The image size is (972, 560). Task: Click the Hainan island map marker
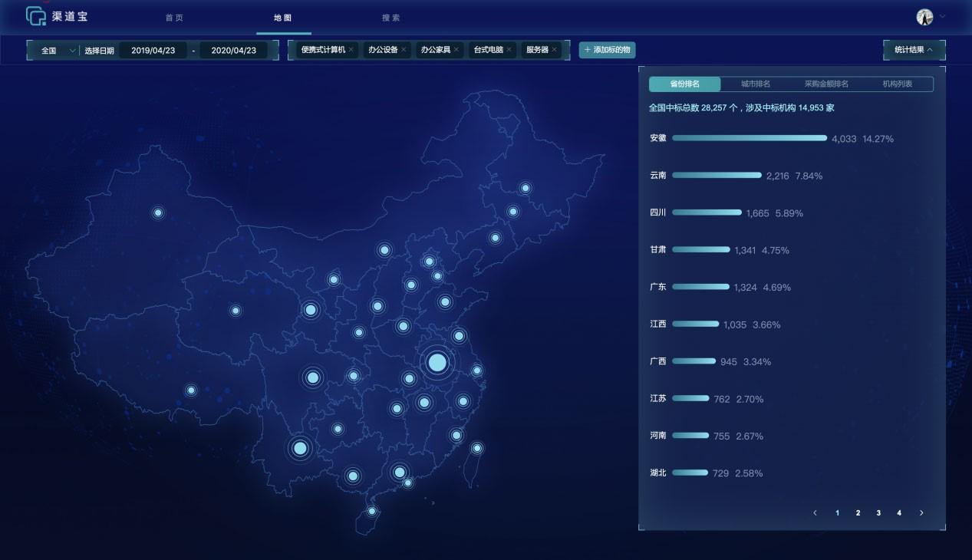coord(372,511)
